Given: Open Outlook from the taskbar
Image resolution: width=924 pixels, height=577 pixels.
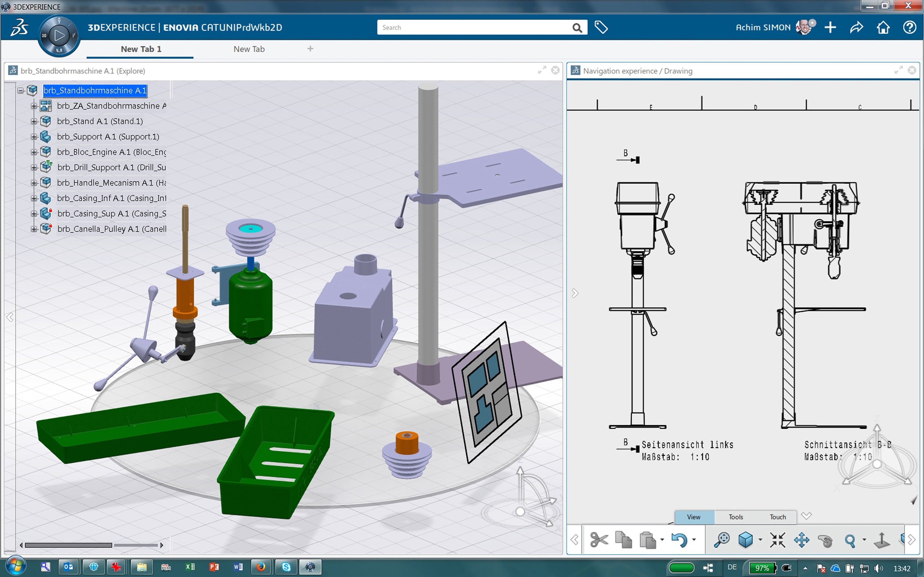Looking at the screenshot, I should 68,567.
